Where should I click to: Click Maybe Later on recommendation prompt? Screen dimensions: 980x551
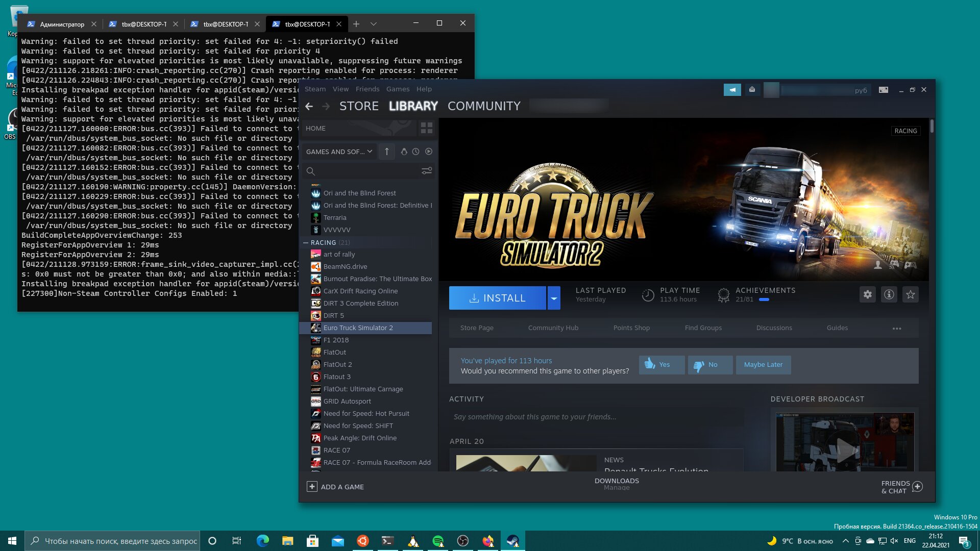(763, 364)
